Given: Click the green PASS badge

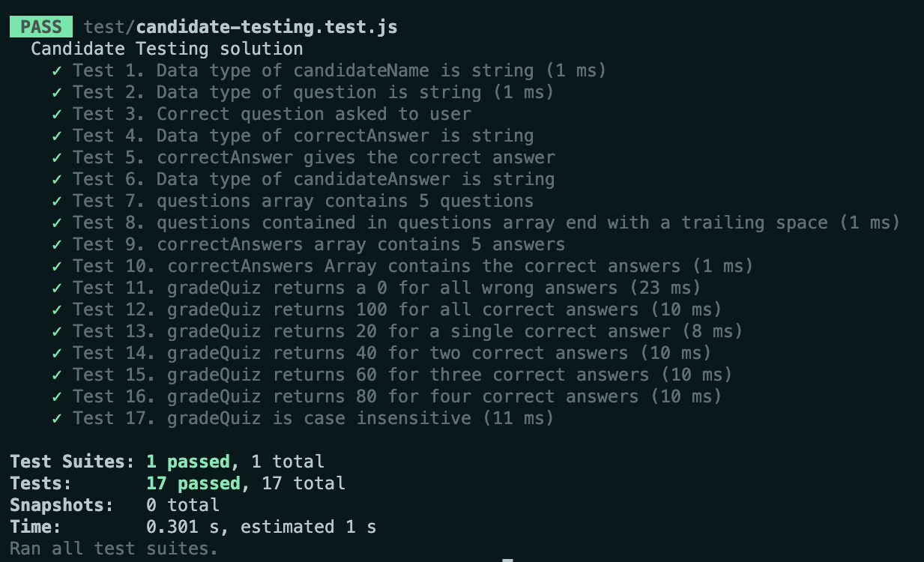Looking at the screenshot, I should pos(41,28).
